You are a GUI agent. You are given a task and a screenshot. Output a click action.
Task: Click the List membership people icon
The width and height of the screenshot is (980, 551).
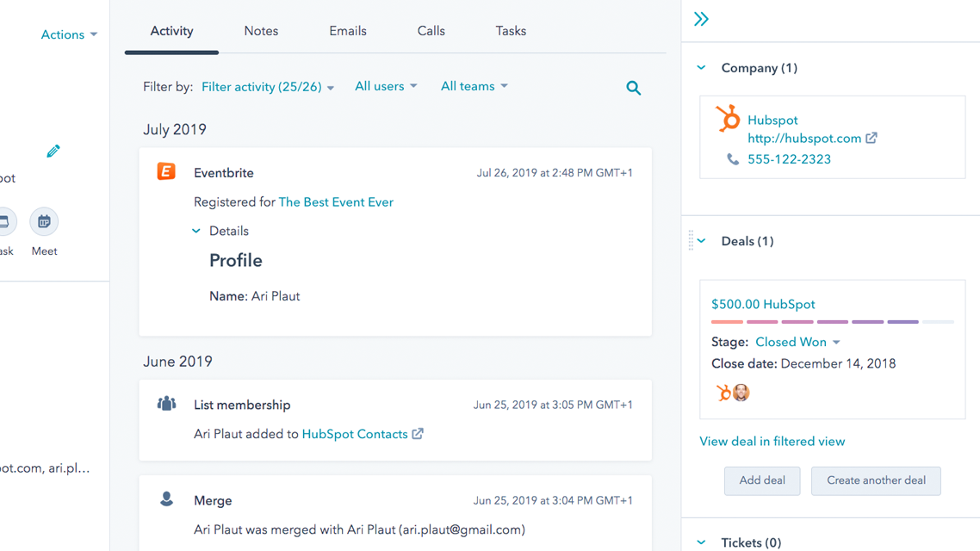tap(166, 404)
